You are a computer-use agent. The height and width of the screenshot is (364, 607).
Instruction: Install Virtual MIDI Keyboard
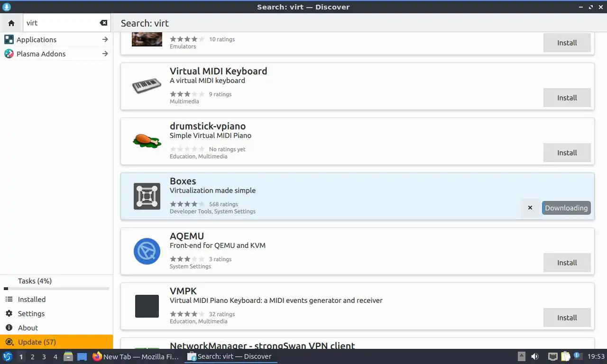pos(567,98)
